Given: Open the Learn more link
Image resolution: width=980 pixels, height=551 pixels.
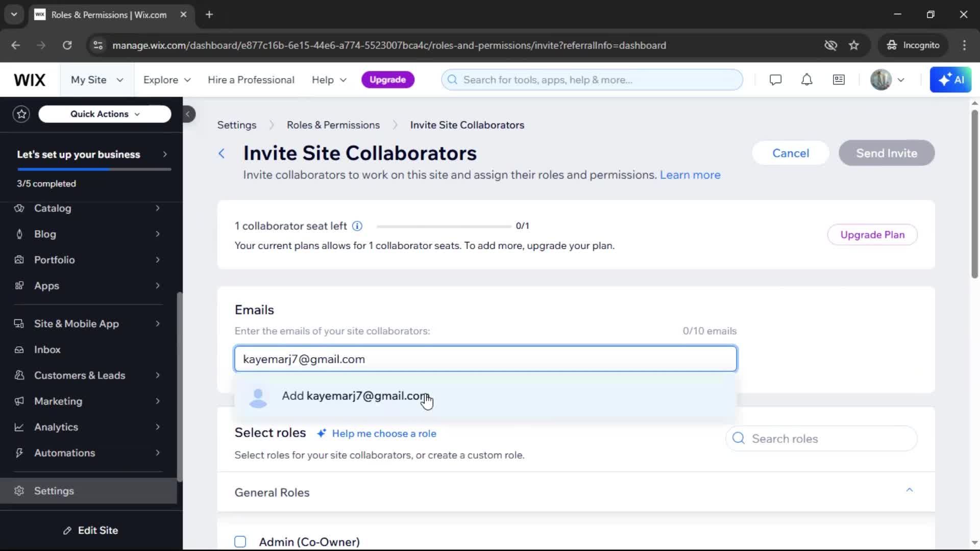Looking at the screenshot, I should tap(690, 175).
